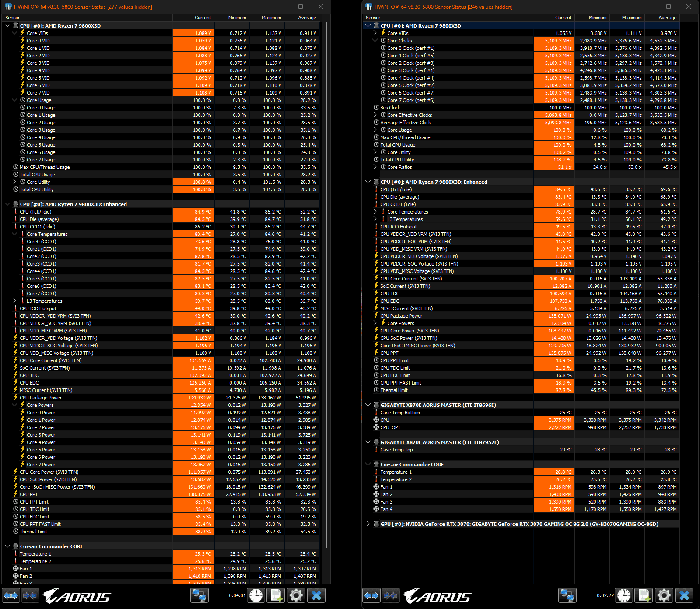
Task: Select the Average Effective Clock row
Action: pos(521,122)
